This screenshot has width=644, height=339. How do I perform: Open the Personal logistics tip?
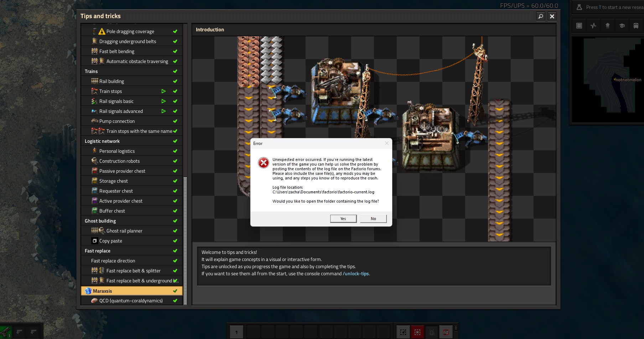coord(132,151)
